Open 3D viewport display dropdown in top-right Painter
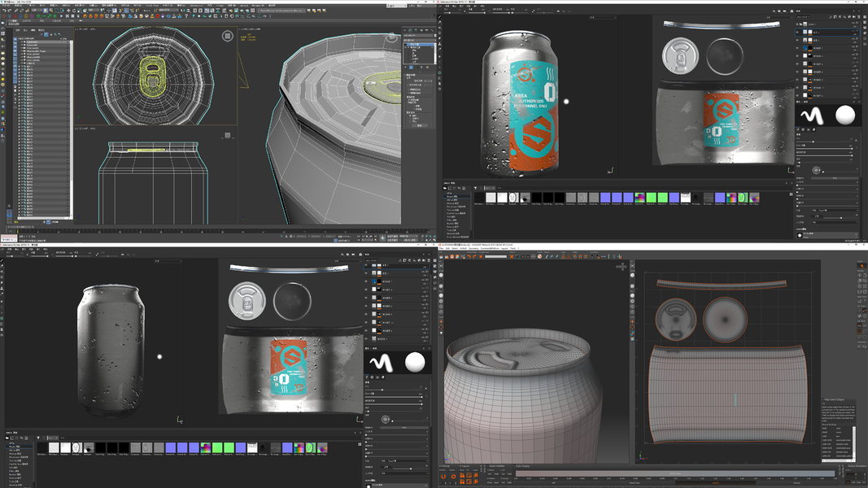Viewport: 868px width, 488px height. 604,18
